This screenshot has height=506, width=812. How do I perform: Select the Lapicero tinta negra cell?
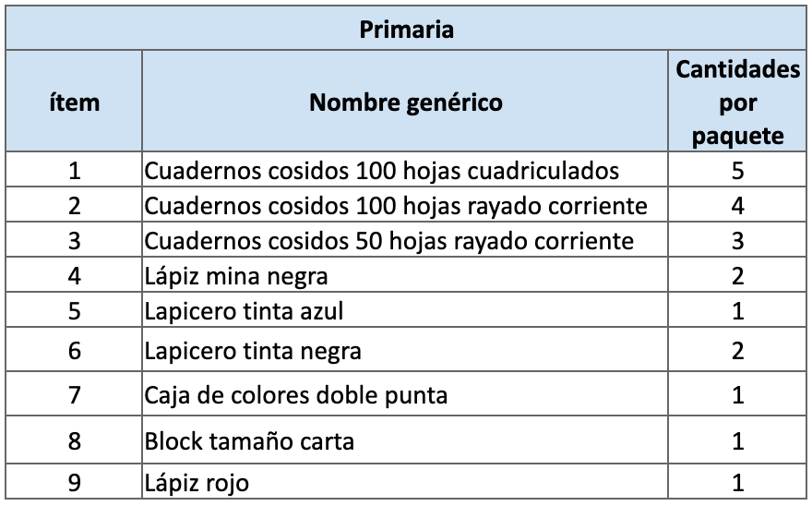pyautogui.click(x=253, y=351)
